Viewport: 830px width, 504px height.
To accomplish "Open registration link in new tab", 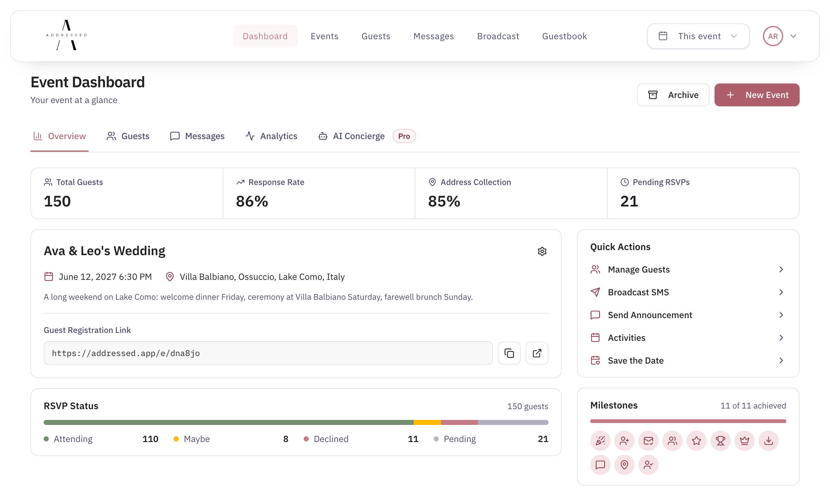I will (x=537, y=353).
